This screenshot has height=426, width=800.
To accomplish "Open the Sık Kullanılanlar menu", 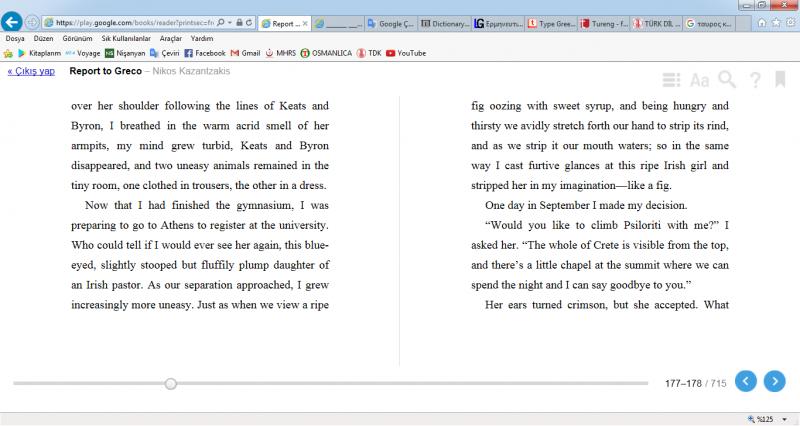I will click(126, 38).
